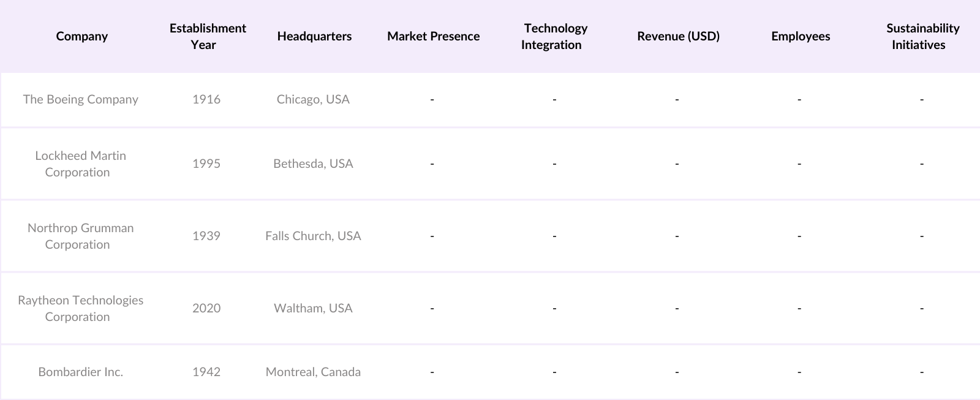This screenshot has width=980, height=400.
Task: Select the Chicago, USA headquarters cell
Action: coord(313,99)
